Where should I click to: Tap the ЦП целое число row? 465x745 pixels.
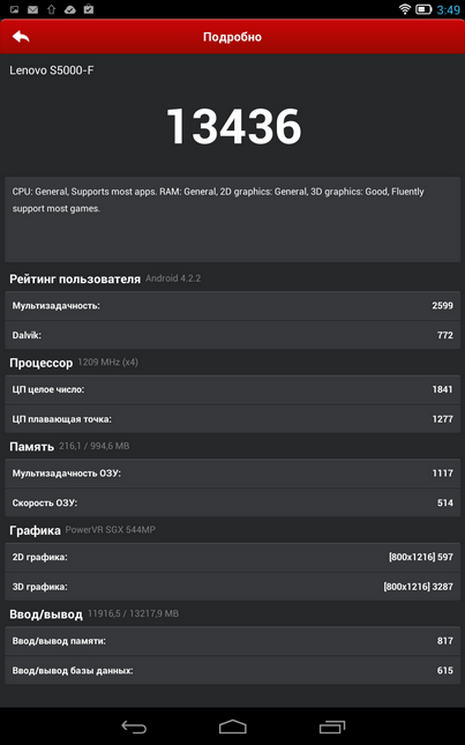click(232, 390)
